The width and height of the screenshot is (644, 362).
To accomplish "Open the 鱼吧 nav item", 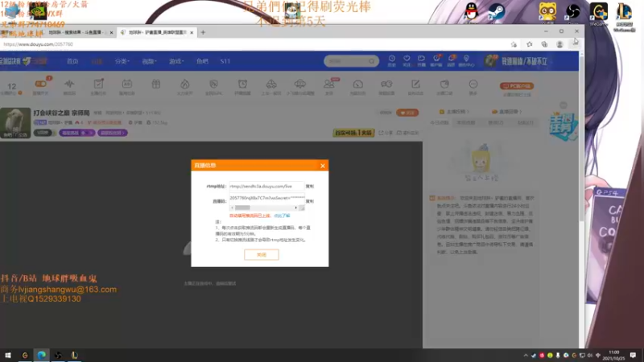I will pyautogui.click(x=202, y=61).
